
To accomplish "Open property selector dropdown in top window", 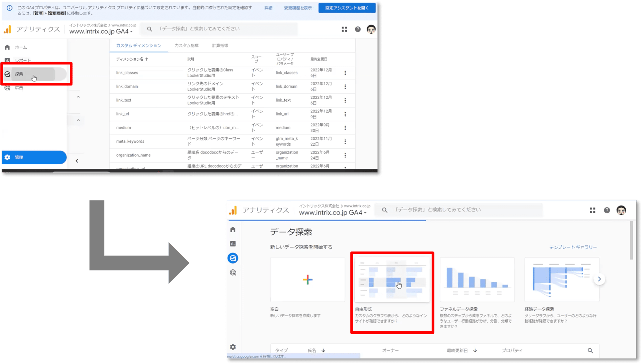I will coord(101,31).
